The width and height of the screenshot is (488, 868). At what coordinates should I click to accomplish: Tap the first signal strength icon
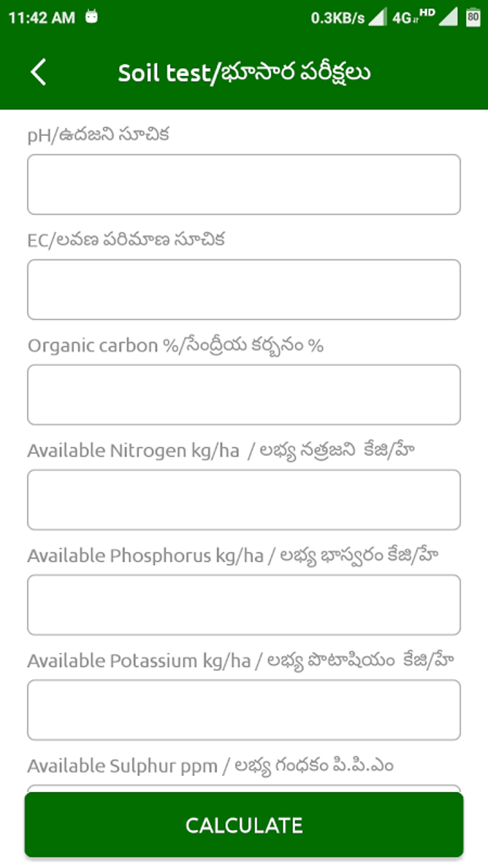click(x=377, y=17)
